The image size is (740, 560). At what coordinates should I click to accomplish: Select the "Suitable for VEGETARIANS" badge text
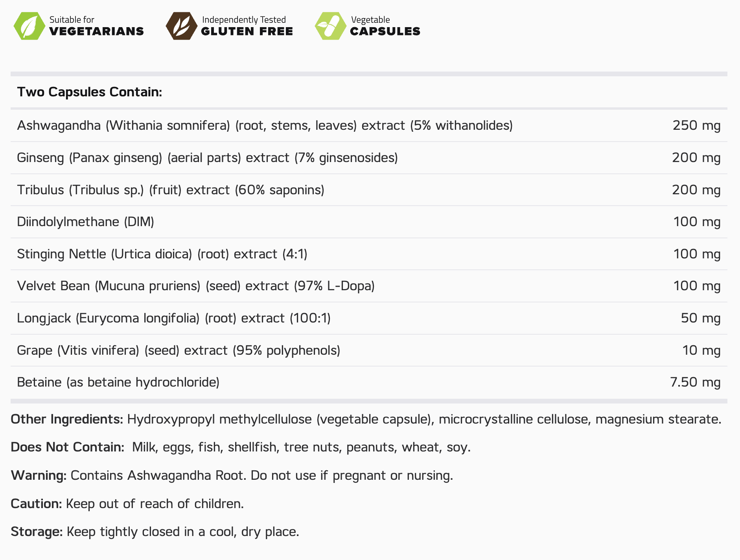tap(96, 26)
